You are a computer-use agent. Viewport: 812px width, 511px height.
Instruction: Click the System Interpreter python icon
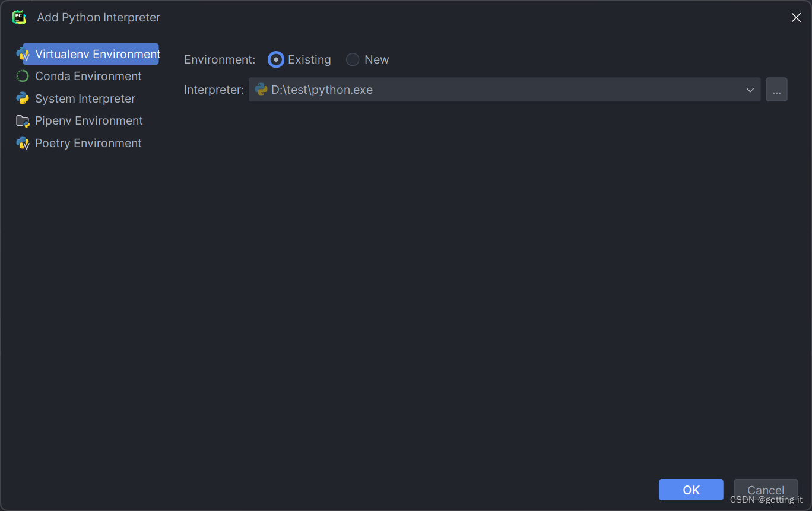(23, 99)
